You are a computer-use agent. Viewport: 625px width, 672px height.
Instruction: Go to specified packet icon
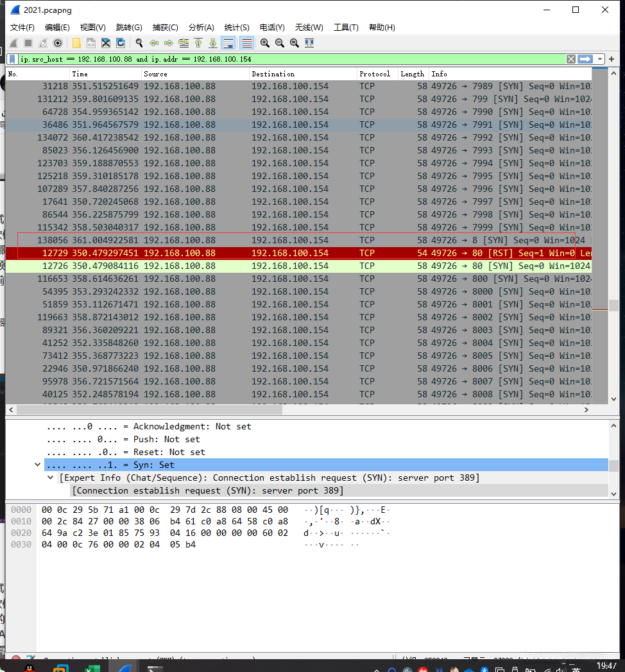click(x=184, y=43)
